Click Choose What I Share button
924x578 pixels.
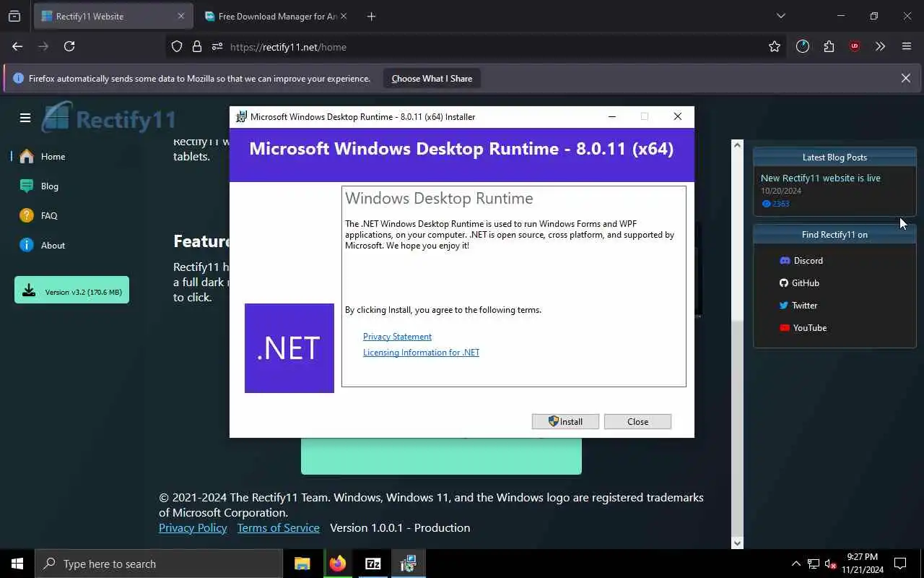[x=432, y=79]
